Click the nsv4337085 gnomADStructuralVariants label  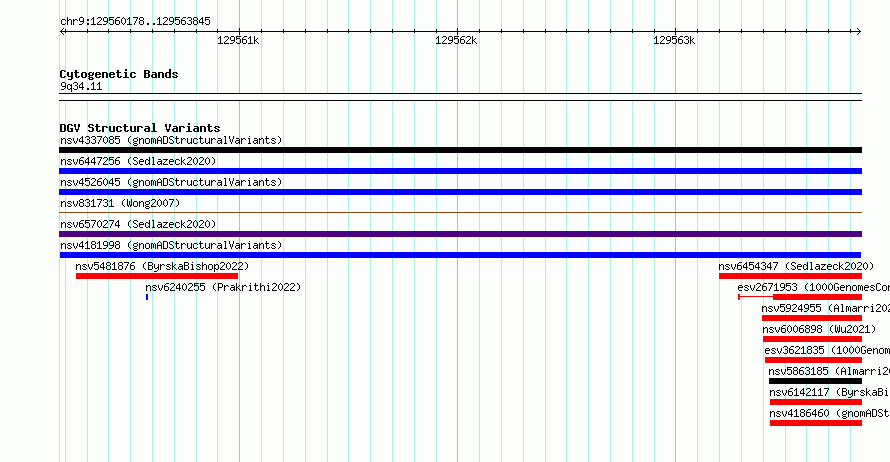tap(171, 140)
